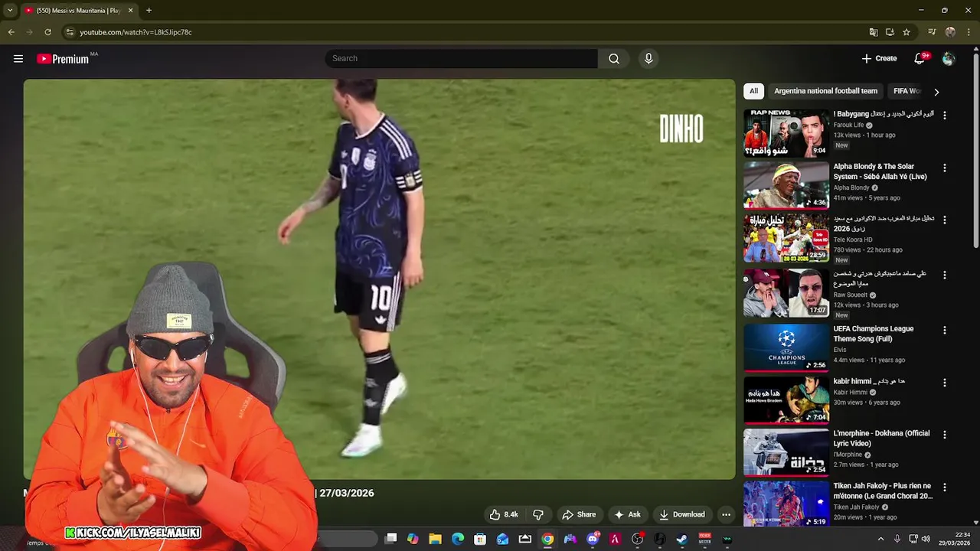
Task: Open YouTube account avatar menu
Action: coord(949,59)
